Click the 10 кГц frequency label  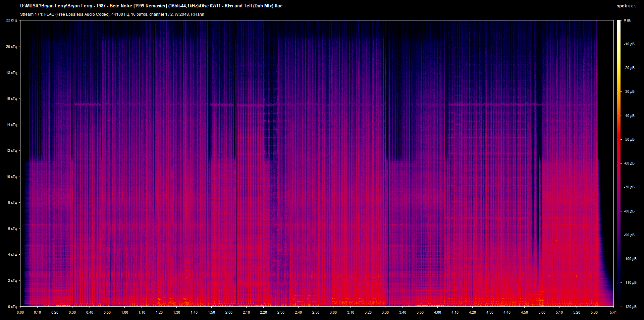(11, 177)
